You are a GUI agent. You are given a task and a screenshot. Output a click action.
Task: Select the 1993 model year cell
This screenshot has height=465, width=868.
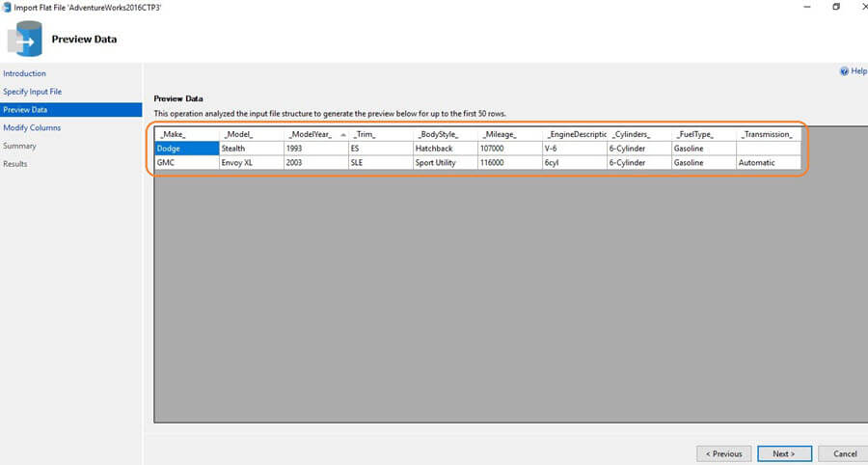(316, 149)
